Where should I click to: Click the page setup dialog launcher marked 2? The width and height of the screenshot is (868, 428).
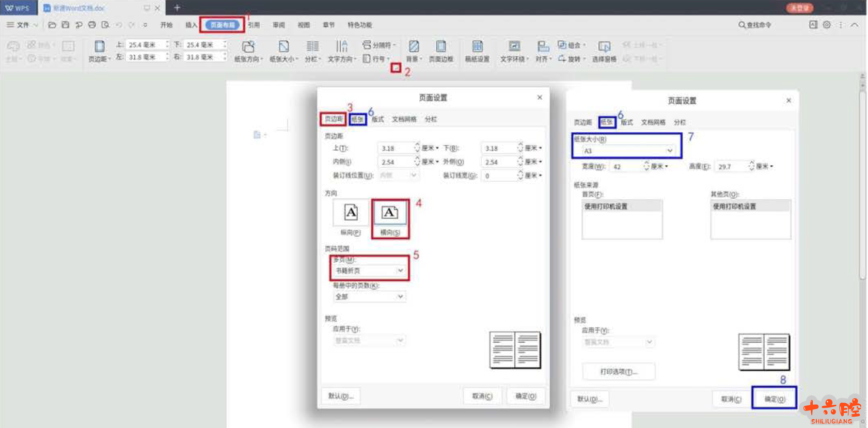tap(396, 68)
